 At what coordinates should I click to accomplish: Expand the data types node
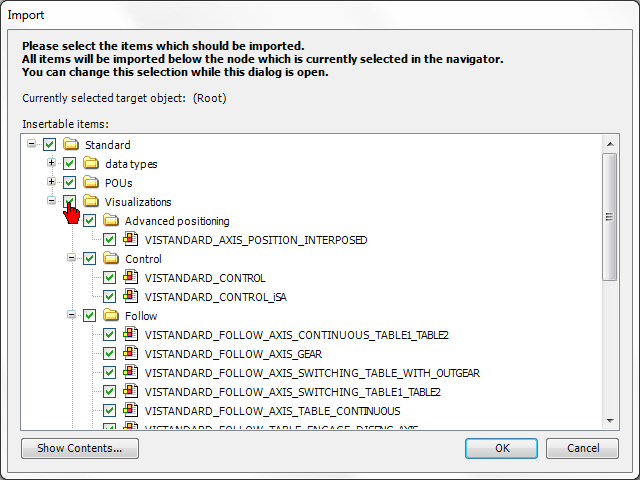51,163
